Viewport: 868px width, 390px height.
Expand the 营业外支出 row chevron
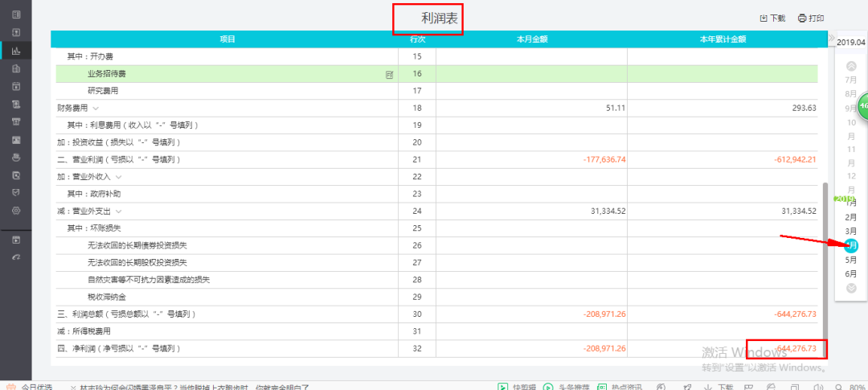pyautogui.click(x=118, y=211)
